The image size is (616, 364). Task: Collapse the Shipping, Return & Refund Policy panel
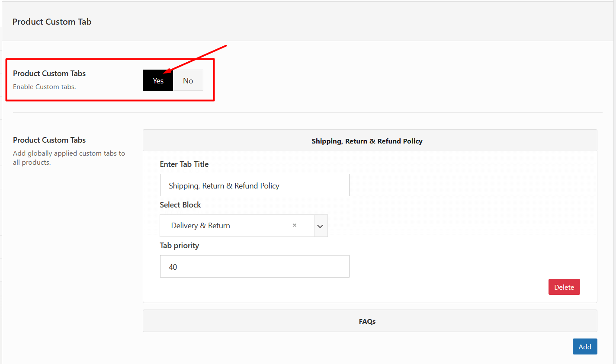[367, 141]
